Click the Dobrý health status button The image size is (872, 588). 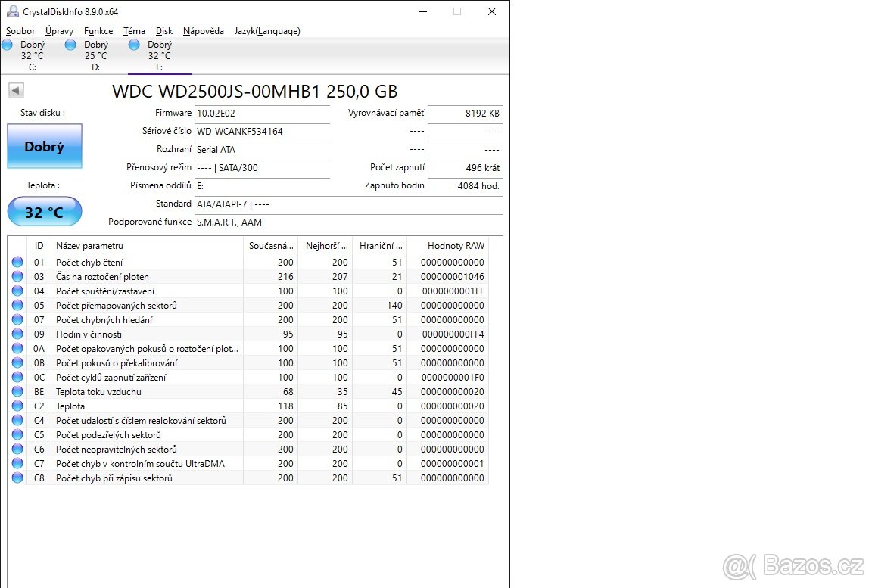(x=45, y=147)
